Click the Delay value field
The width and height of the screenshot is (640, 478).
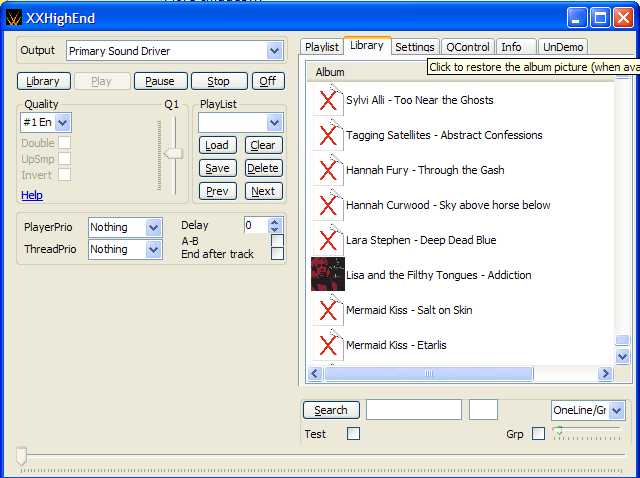point(256,225)
